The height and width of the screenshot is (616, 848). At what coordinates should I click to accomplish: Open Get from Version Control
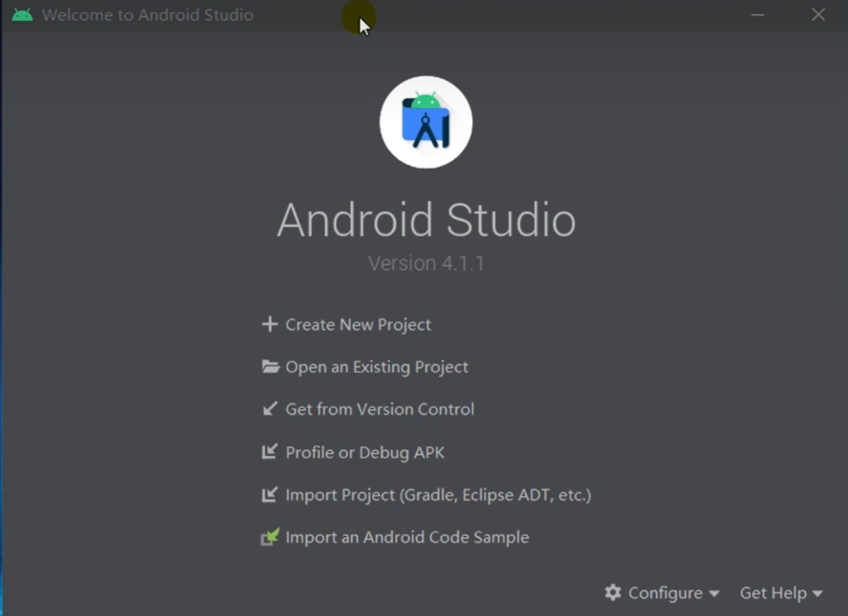(x=380, y=409)
